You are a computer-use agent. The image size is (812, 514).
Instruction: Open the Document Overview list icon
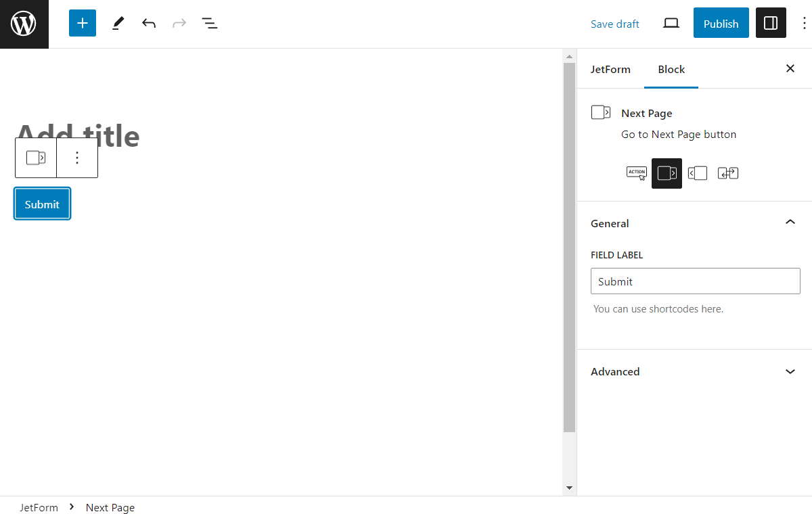point(210,22)
